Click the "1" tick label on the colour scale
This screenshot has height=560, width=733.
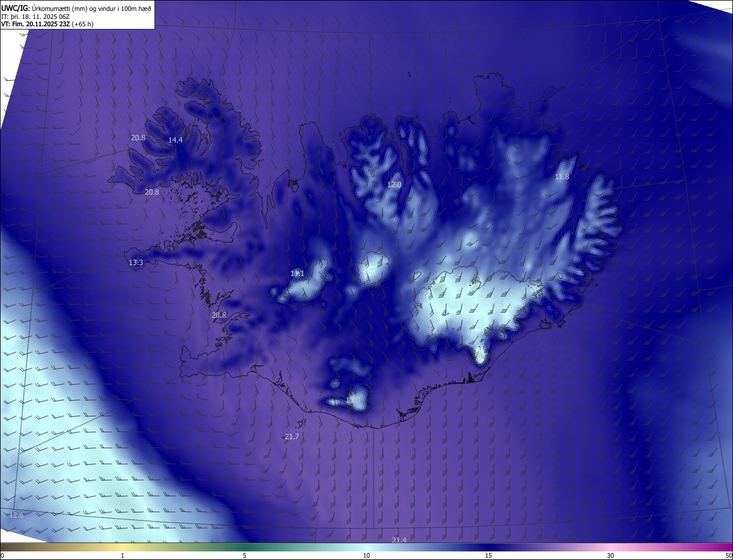click(x=123, y=555)
